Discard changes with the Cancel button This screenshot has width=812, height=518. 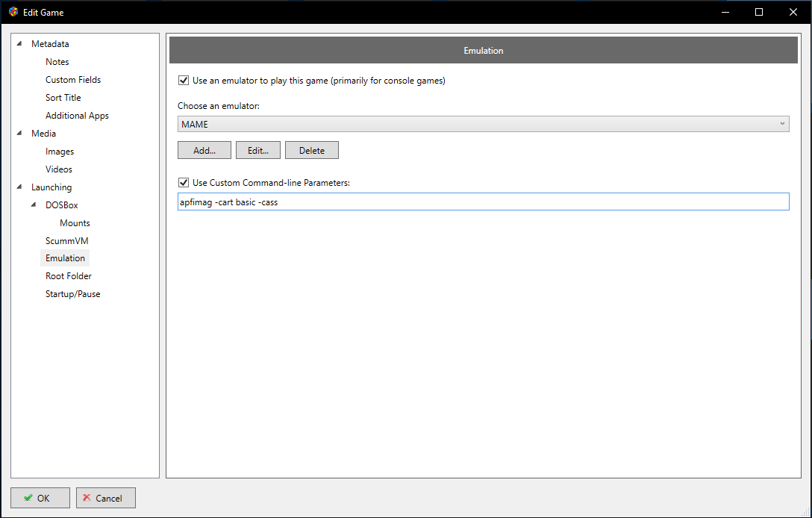coord(106,498)
